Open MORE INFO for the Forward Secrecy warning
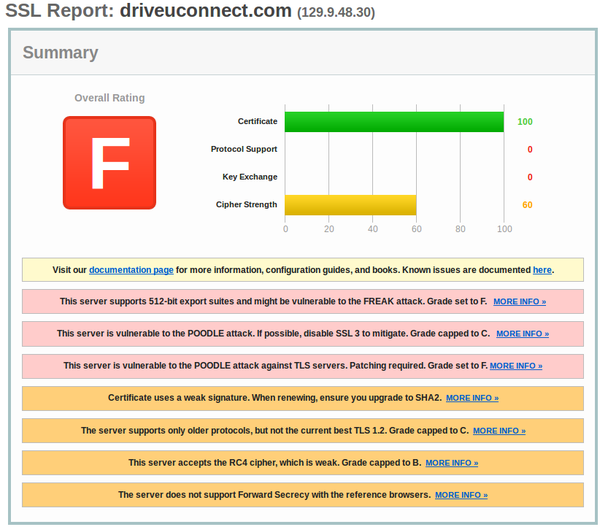600x527 pixels. point(461,495)
